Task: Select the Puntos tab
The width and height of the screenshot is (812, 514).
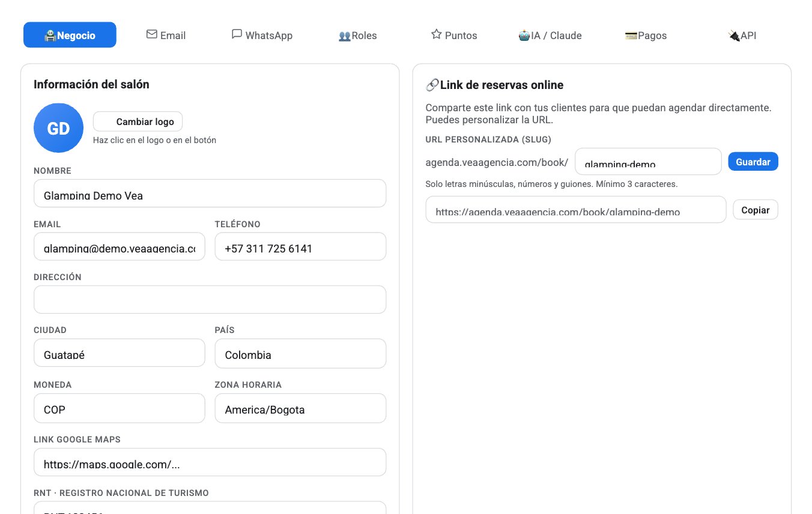Action: pyautogui.click(x=454, y=35)
